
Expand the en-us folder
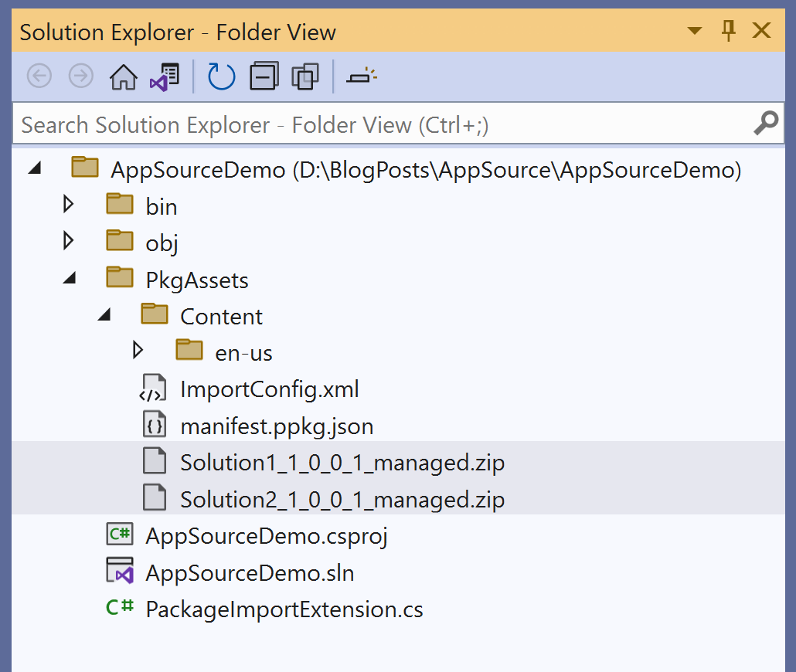pyautogui.click(x=138, y=351)
